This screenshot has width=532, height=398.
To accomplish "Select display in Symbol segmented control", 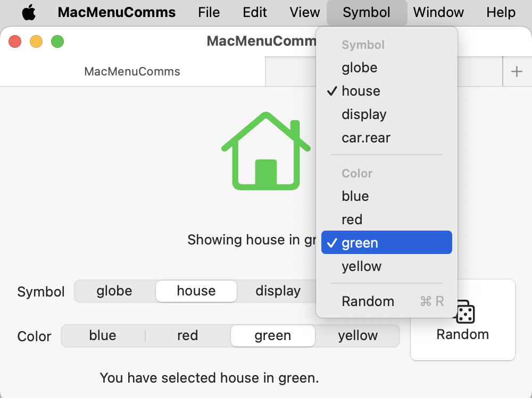I will [x=278, y=291].
